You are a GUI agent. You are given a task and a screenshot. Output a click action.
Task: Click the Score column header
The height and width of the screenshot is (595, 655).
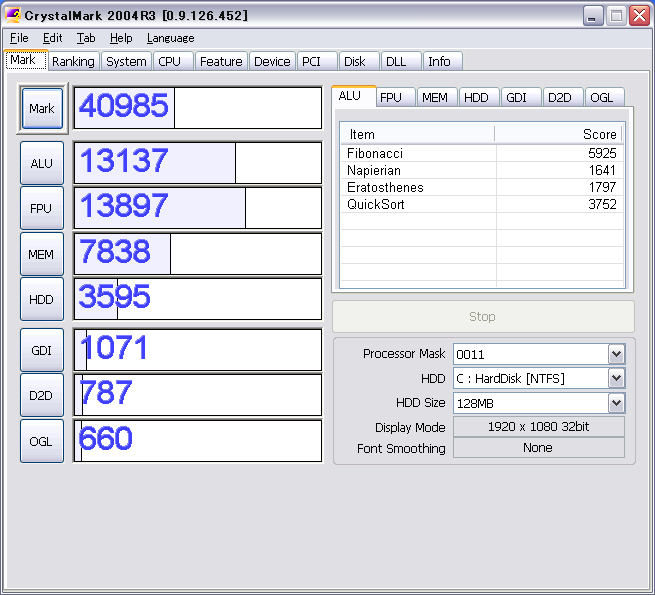click(559, 134)
